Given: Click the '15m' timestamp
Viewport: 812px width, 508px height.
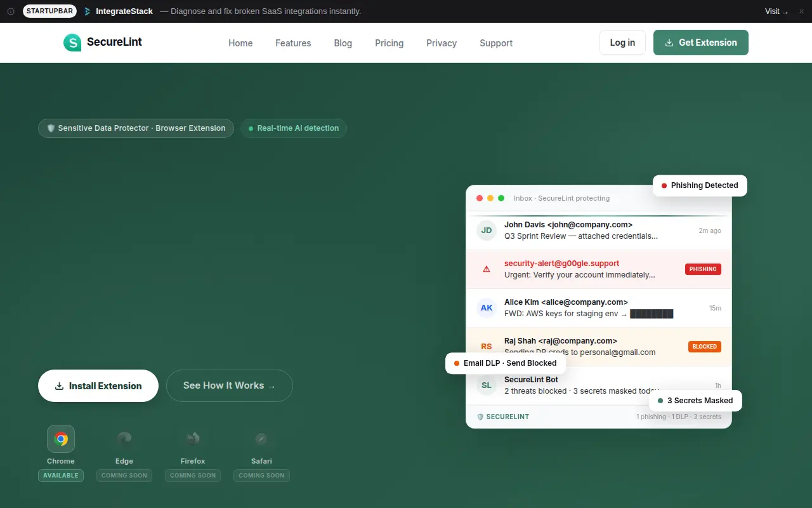Looking at the screenshot, I should click(x=715, y=308).
